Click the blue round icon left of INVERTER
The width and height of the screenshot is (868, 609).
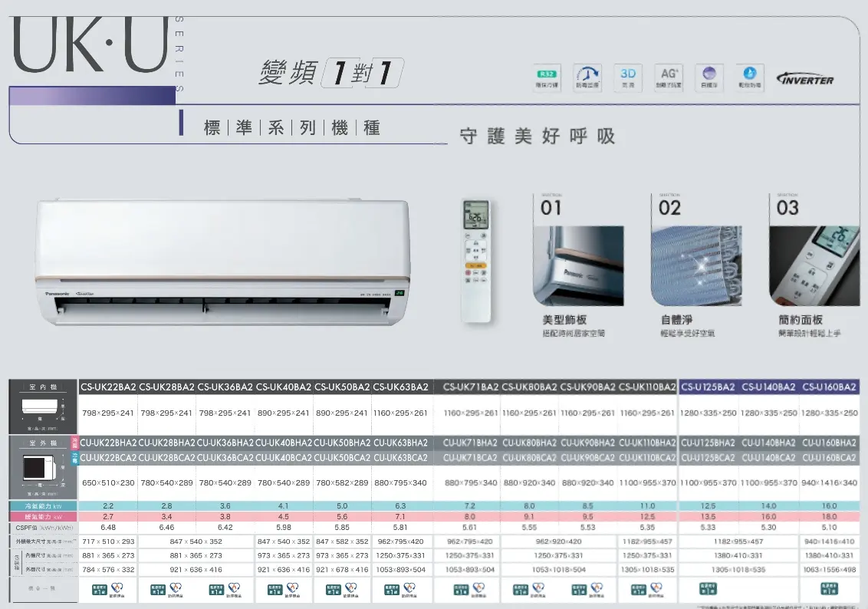coord(750,76)
